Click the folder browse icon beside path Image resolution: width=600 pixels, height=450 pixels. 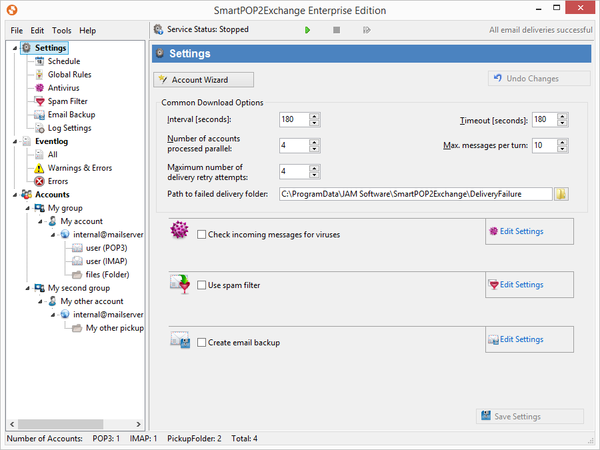point(561,194)
